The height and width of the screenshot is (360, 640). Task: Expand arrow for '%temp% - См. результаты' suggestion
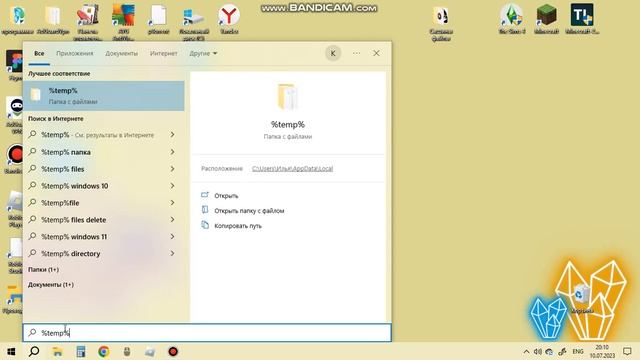[173, 135]
